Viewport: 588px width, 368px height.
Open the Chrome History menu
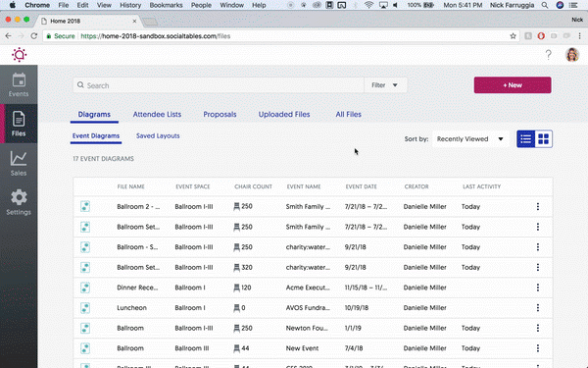130,5
